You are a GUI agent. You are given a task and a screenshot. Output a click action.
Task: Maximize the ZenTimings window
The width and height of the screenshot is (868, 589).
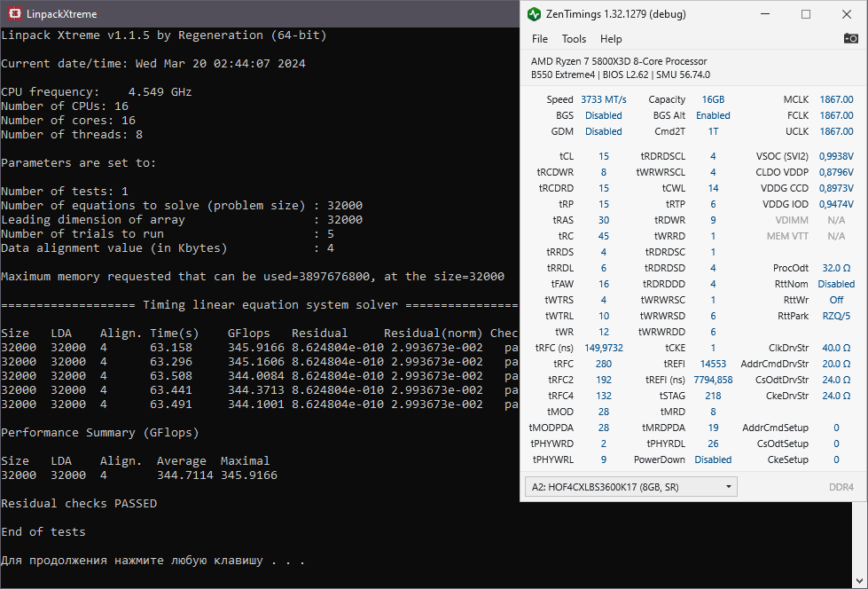coord(806,14)
